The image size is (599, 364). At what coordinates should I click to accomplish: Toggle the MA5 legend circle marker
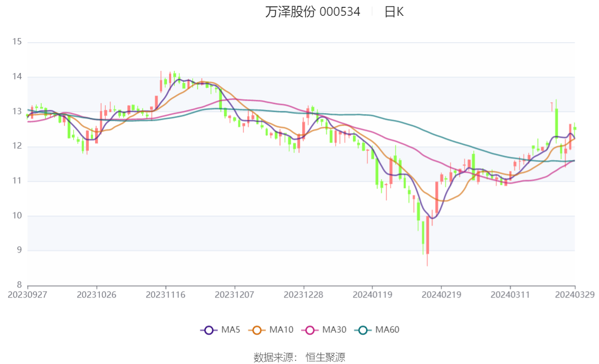[209, 330]
